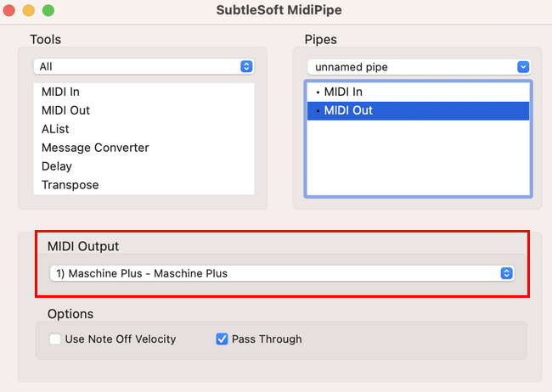Uncheck the Pass Through checkbox

(222, 339)
